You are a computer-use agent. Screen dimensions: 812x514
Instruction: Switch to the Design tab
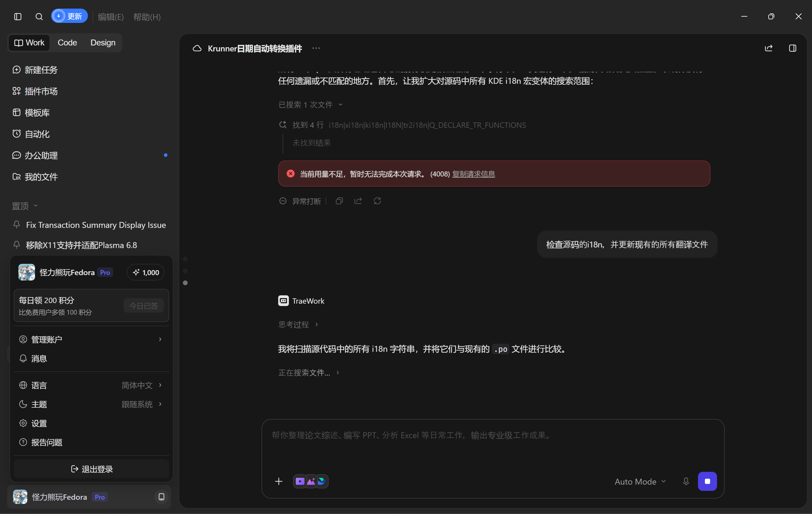[103, 42]
